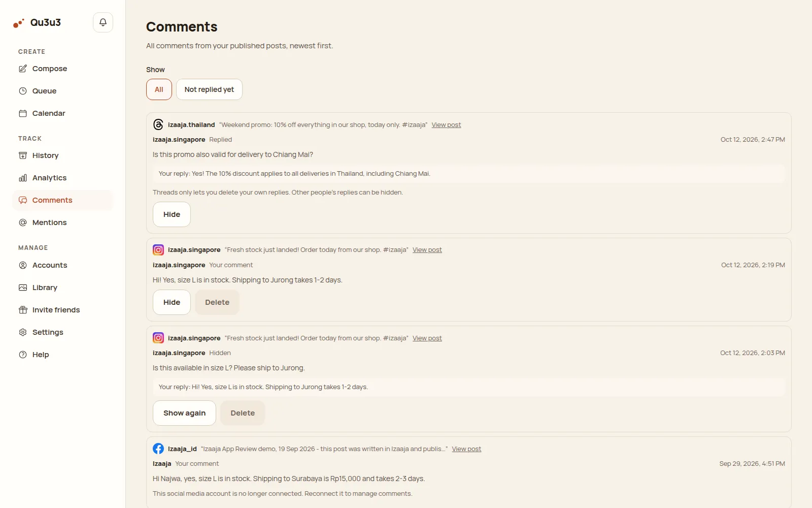This screenshot has width=812, height=508.
Task: Click the Replied status label
Action: click(x=220, y=140)
